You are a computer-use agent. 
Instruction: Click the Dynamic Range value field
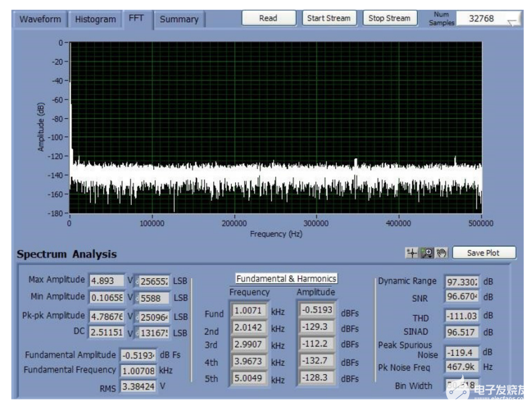tap(461, 281)
